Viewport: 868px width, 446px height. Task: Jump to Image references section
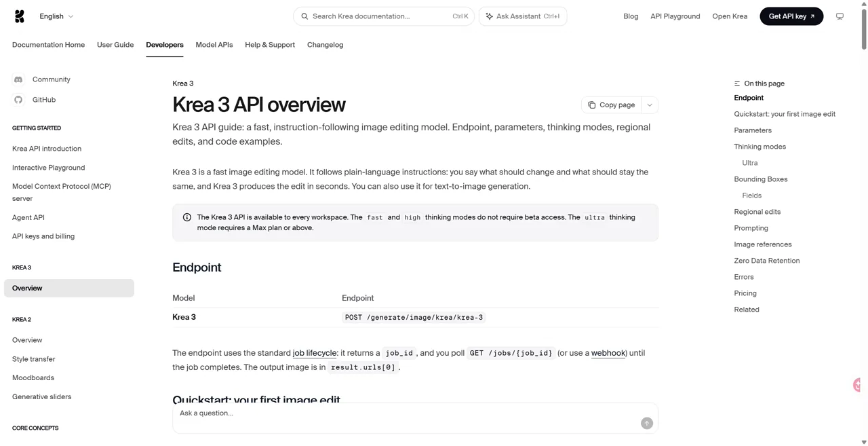(763, 244)
